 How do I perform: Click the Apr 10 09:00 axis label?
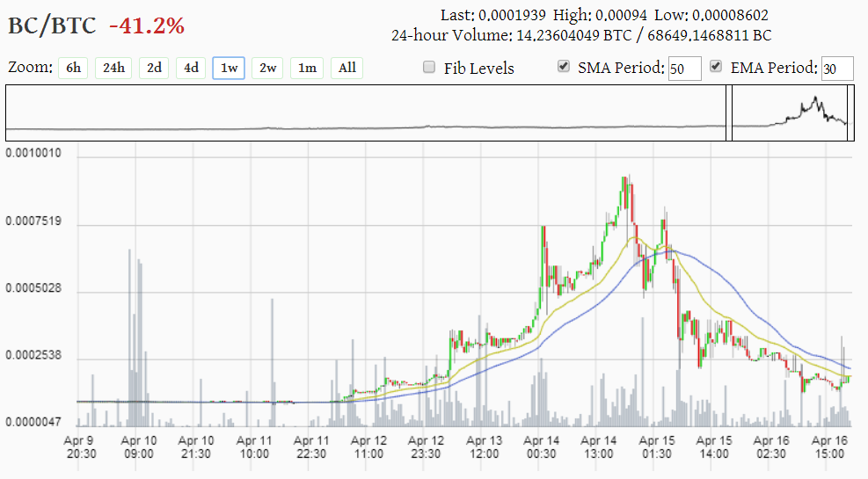point(138,447)
